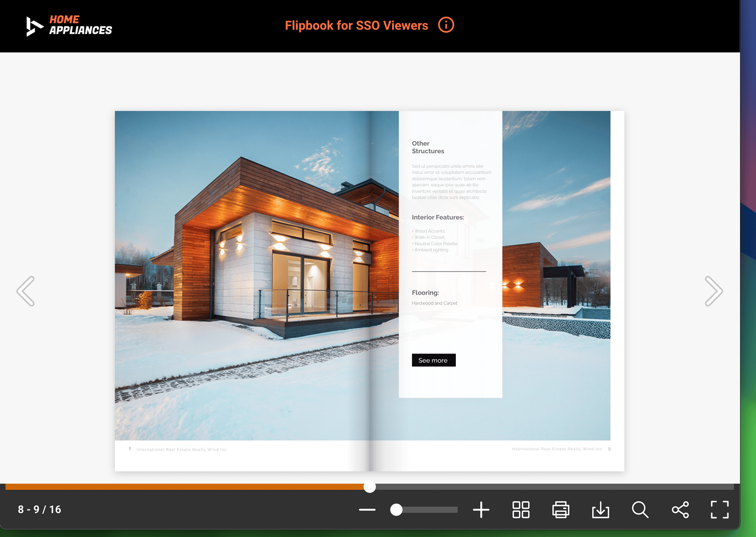
Task: Click the 8 - 9 / 16 page indicator
Action: (x=40, y=509)
